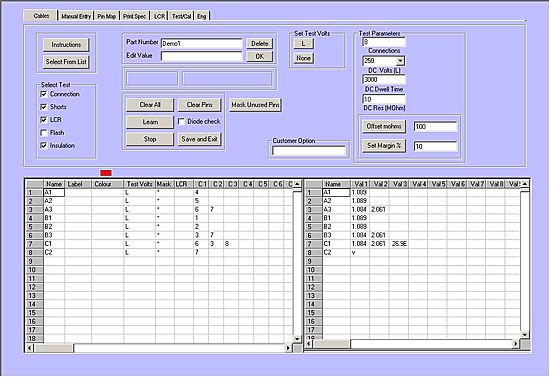
Task: Enable the Flash test checkbox
Action: pyautogui.click(x=43, y=133)
